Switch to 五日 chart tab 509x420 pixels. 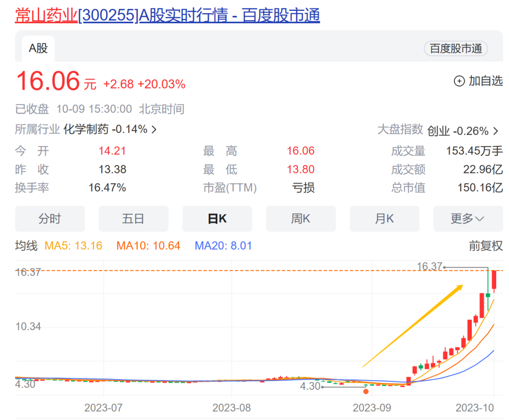click(133, 218)
